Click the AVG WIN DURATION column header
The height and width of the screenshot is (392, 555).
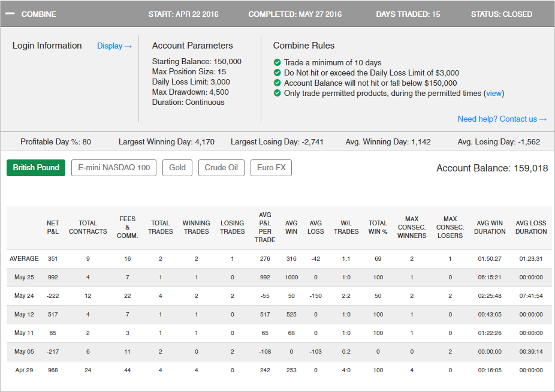(490, 227)
